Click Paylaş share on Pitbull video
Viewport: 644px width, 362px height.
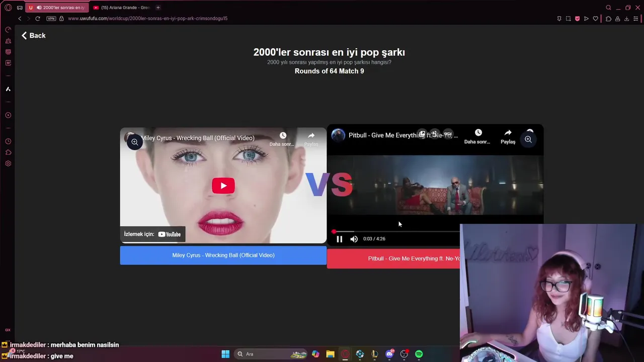(x=508, y=136)
